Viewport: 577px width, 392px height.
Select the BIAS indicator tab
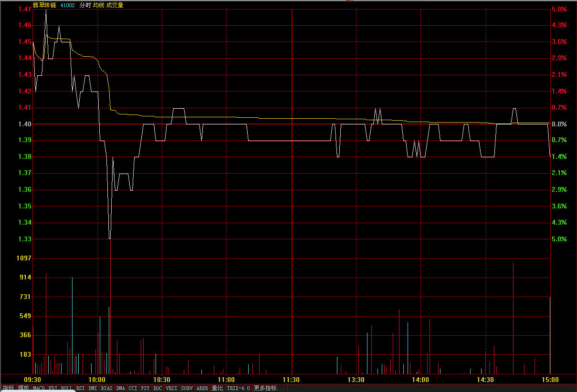(x=106, y=388)
